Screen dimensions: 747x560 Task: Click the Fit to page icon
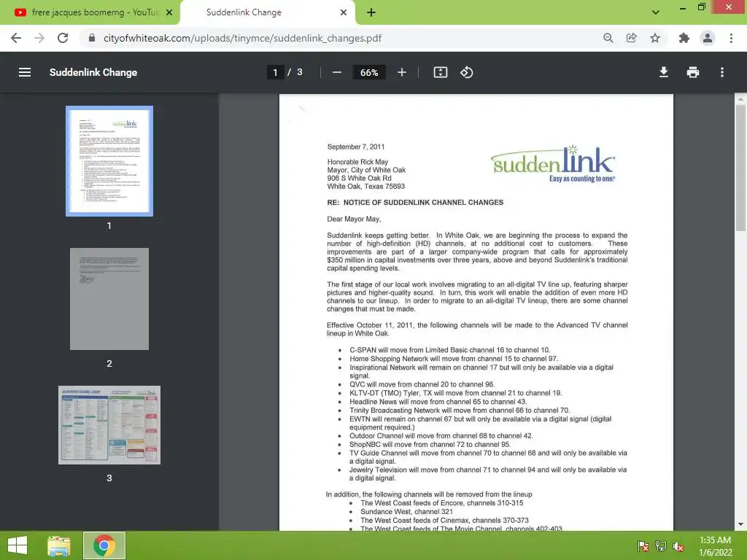pyautogui.click(x=440, y=72)
